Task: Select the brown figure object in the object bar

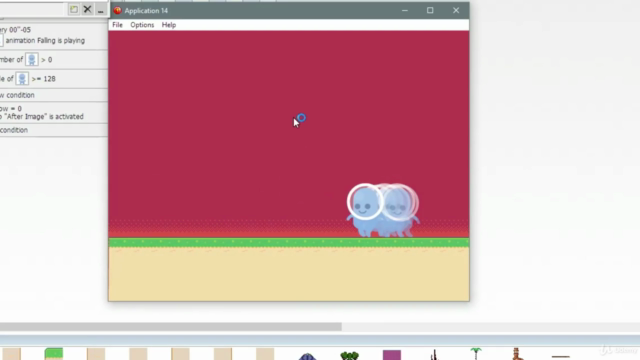Action: coord(516,354)
